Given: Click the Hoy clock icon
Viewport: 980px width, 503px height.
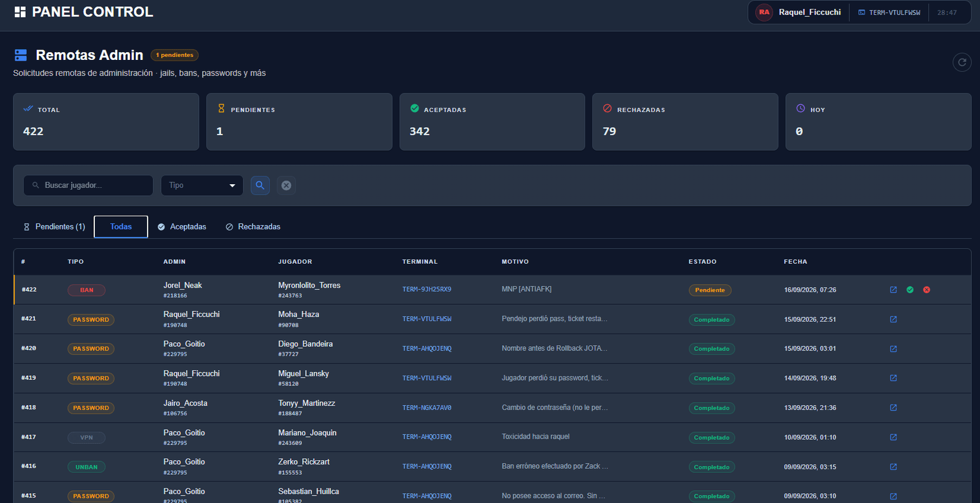Looking at the screenshot, I should 801,108.
